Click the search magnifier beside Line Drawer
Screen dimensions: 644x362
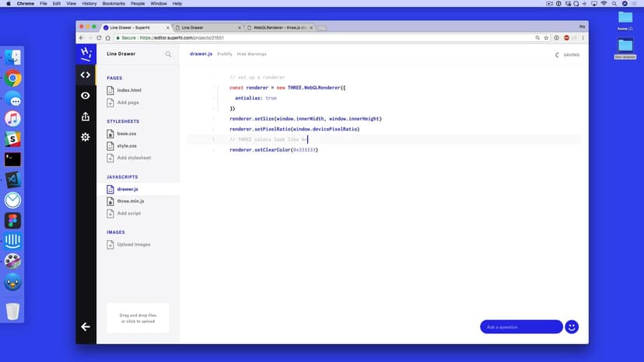click(168, 54)
